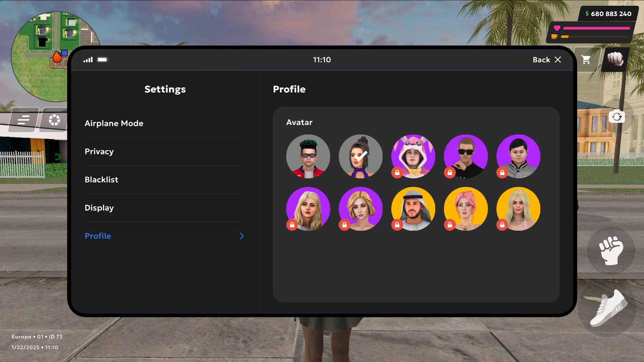Pick the dark-haired boy in jacket avatar
Viewport: 644px width, 362px height.
518,156
